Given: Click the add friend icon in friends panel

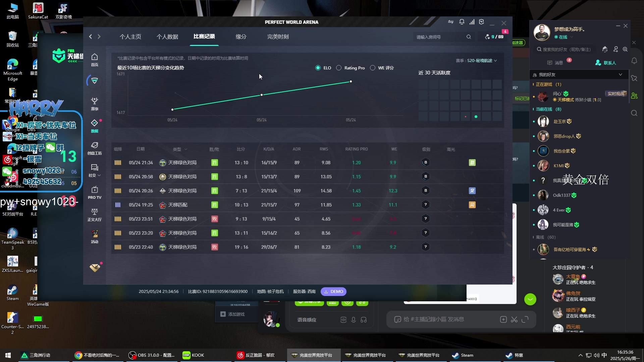Looking at the screenshot, I should [x=615, y=49].
